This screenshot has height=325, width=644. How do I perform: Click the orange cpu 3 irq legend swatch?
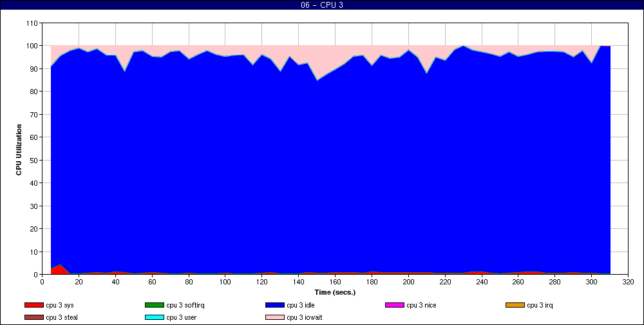point(515,305)
